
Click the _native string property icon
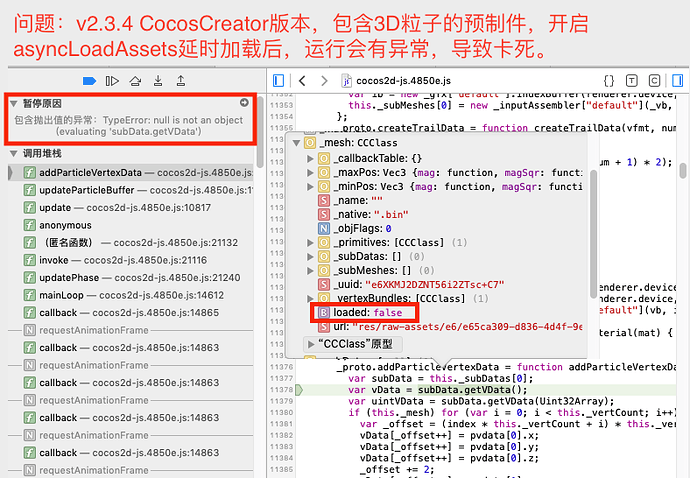324,215
